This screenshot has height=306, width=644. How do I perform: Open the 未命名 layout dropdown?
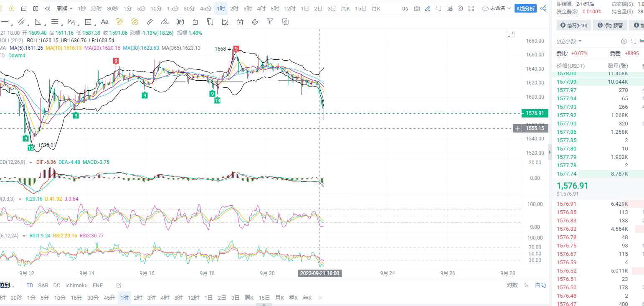click(x=497, y=8)
